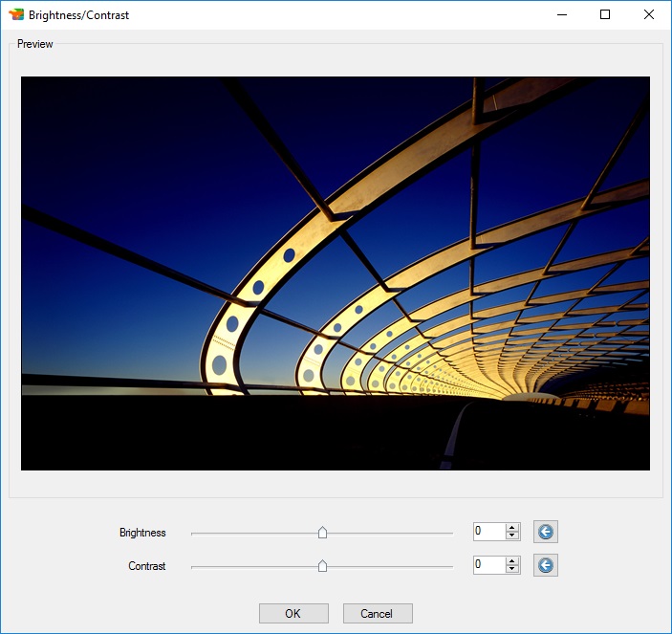672x634 pixels.
Task: Focus the Contrast numeric input field
Action: [x=489, y=565]
